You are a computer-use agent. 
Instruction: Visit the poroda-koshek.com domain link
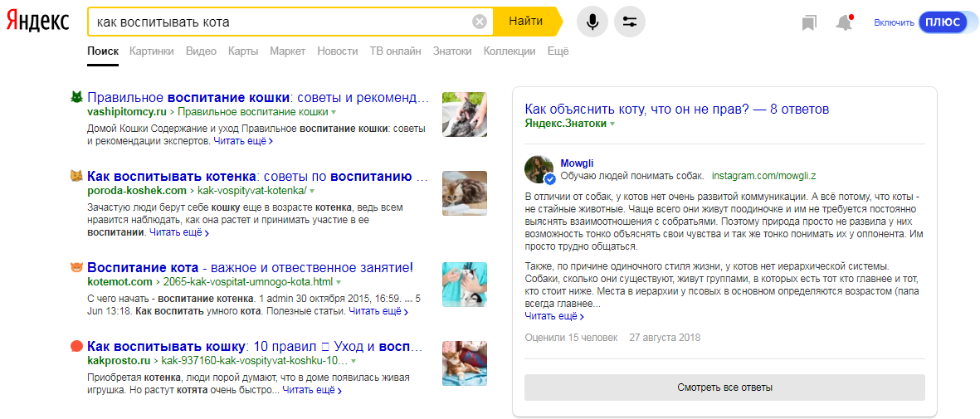click(137, 191)
